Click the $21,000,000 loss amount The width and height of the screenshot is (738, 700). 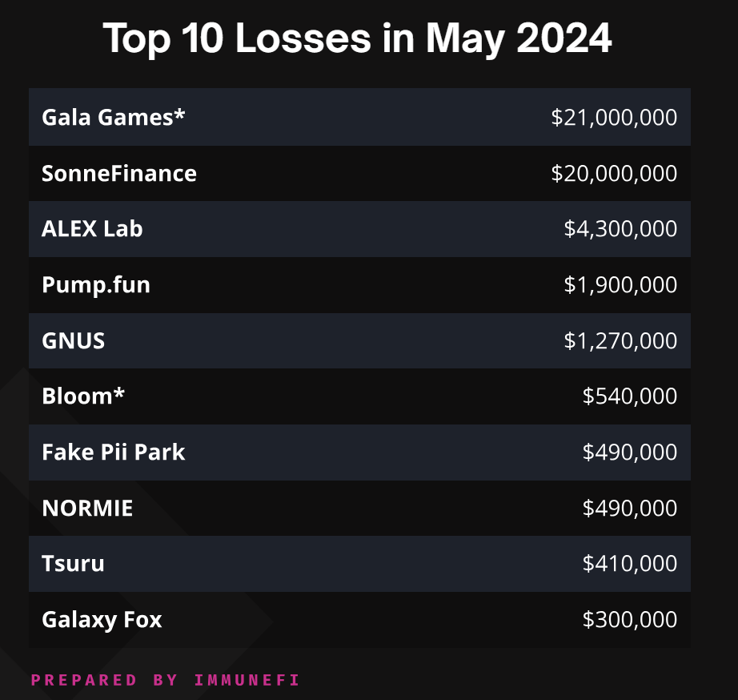point(614,117)
